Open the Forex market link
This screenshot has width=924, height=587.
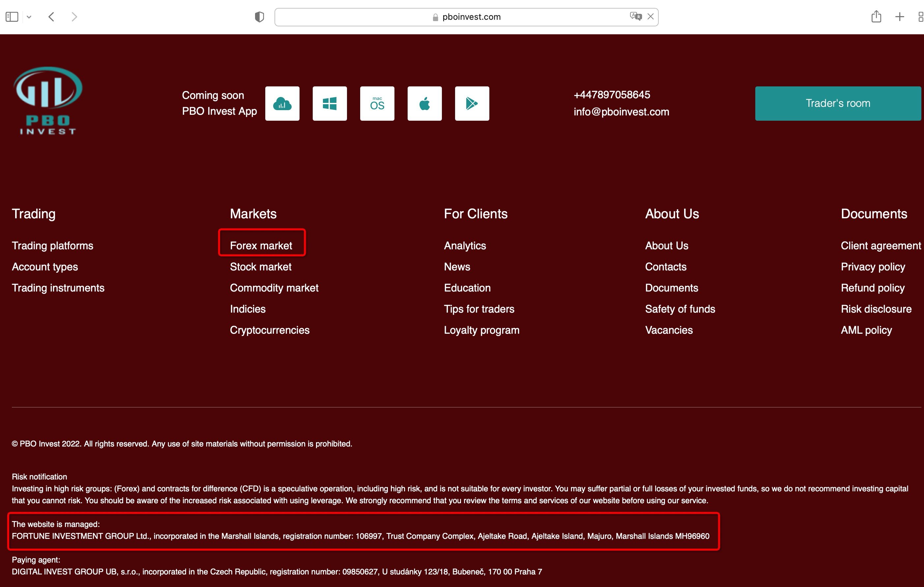tap(261, 246)
